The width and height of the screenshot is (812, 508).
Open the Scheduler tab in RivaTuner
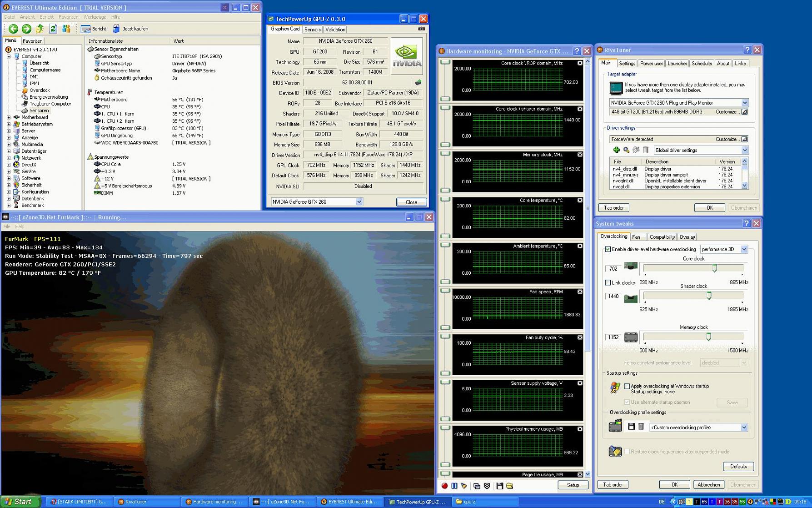(702, 64)
